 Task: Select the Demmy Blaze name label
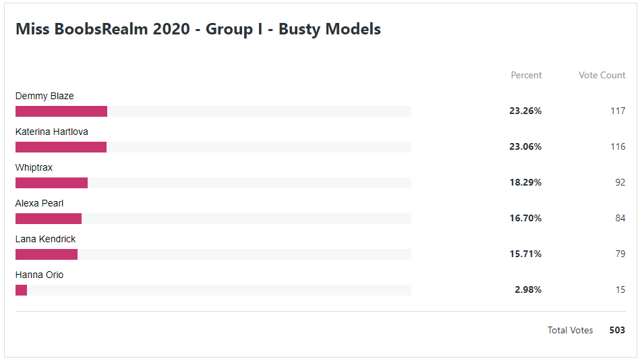coord(45,96)
